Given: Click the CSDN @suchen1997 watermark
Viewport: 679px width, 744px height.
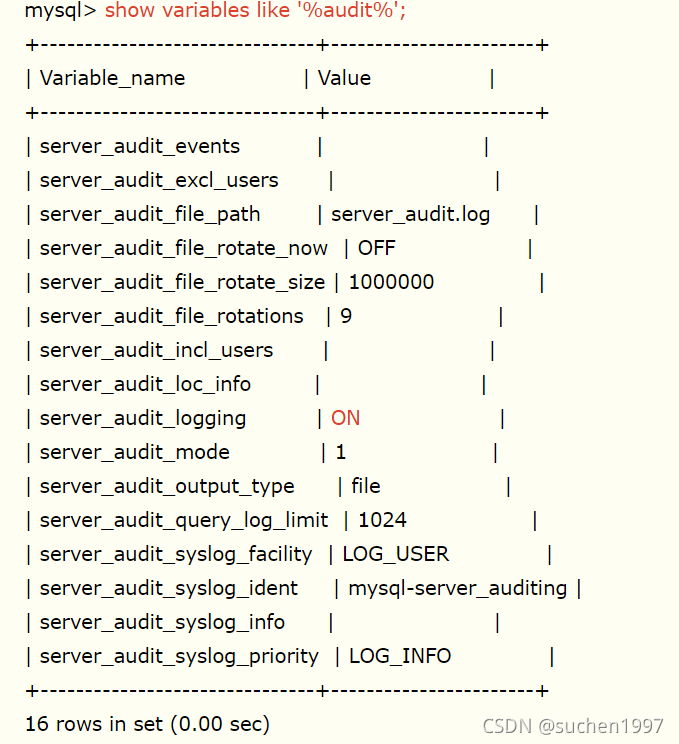Looking at the screenshot, I should click(x=573, y=726).
